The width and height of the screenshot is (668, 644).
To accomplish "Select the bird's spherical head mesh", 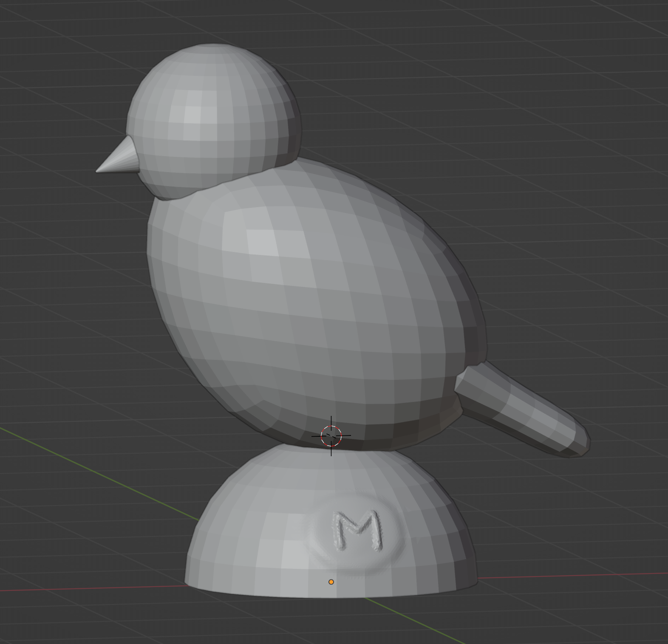I will [x=213, y=121].
